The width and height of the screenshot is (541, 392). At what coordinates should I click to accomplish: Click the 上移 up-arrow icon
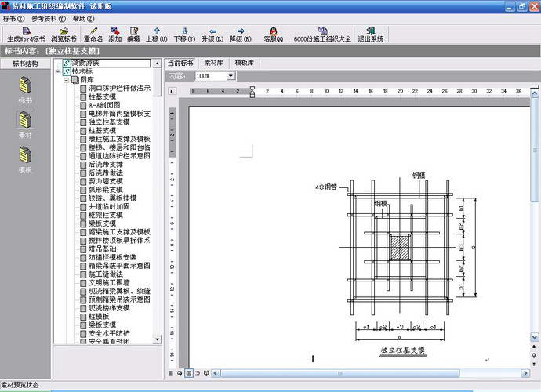click(156, 34)
